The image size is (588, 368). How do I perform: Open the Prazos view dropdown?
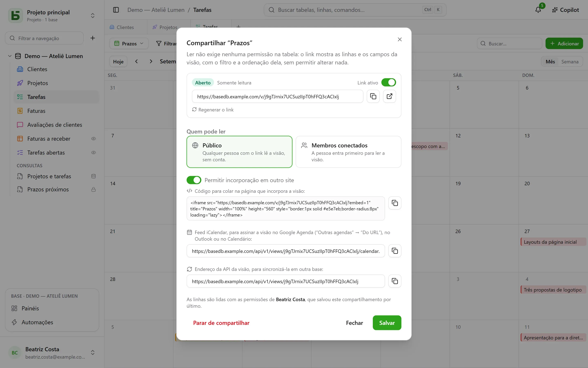(129, 43)
